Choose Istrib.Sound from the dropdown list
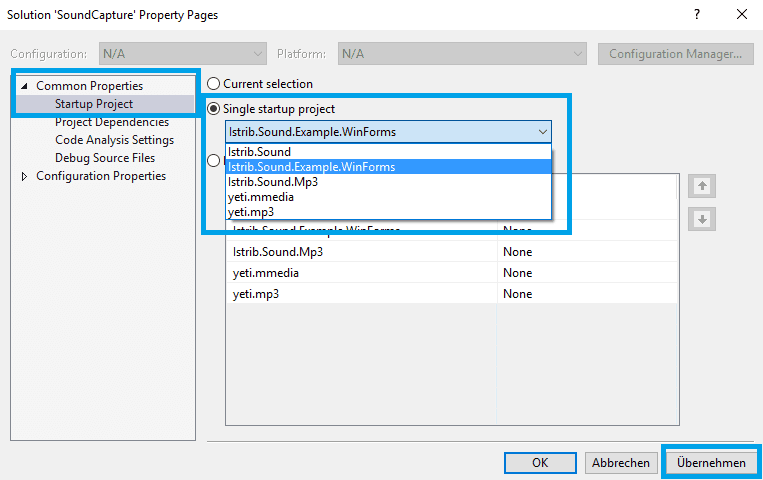Screen dimensions: 763x480 click(260, 152)
